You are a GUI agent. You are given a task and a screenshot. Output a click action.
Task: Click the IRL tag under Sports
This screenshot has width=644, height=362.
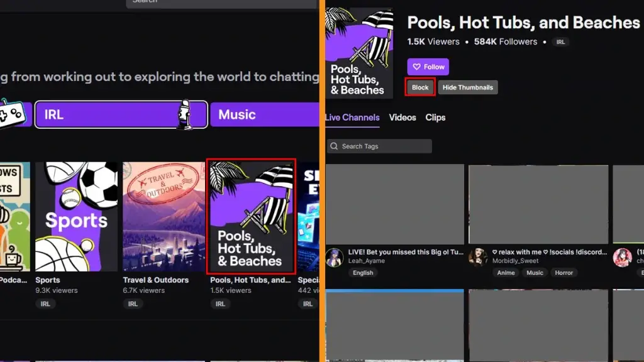click(45, 304)
